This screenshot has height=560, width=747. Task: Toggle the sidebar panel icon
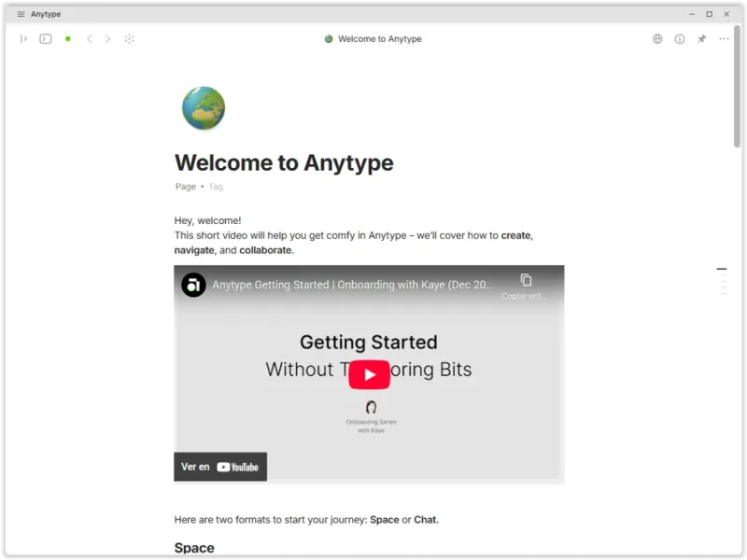pos(23,38)
